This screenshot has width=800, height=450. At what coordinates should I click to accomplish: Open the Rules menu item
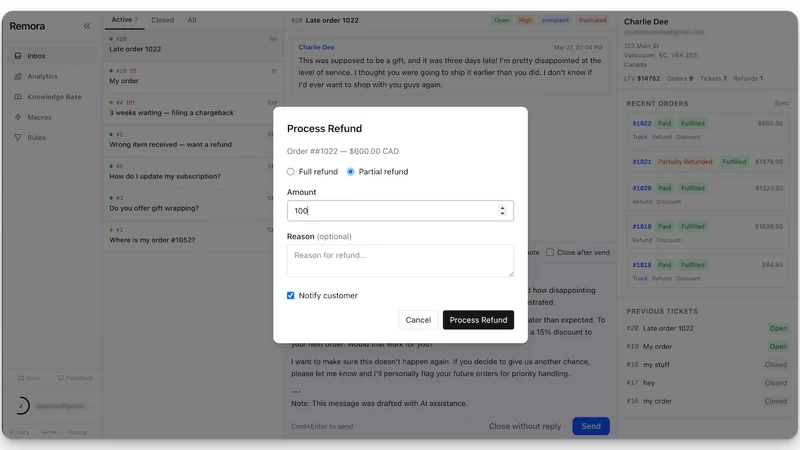[x=53, y=137]
